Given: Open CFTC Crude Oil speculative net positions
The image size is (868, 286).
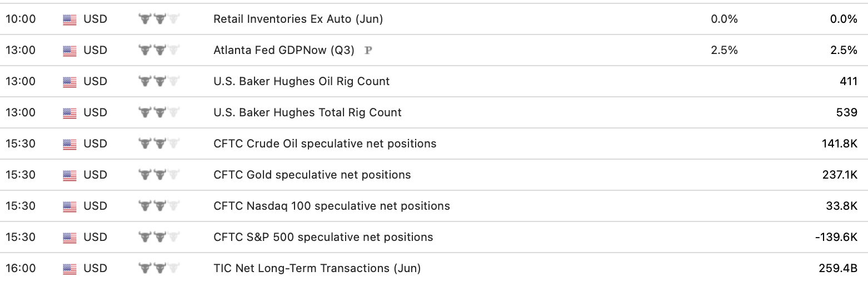Looking at the screenshot, I should coord(325,144).
